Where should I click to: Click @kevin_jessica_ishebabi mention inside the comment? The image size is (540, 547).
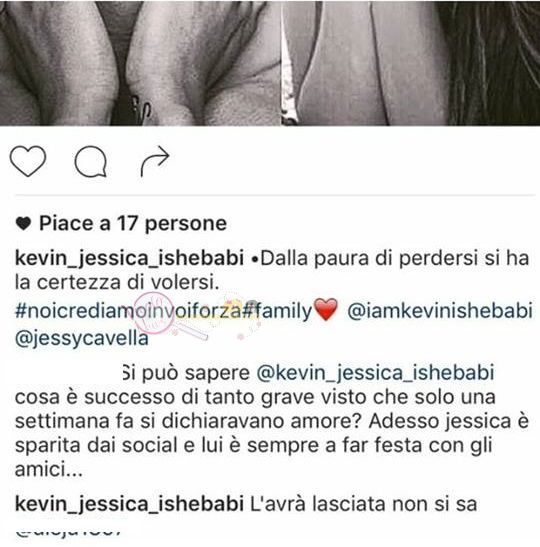coord(375,373)
